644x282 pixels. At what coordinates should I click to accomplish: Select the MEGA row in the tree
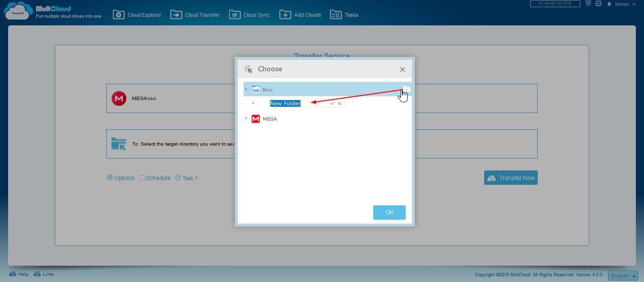pos(327,119)
